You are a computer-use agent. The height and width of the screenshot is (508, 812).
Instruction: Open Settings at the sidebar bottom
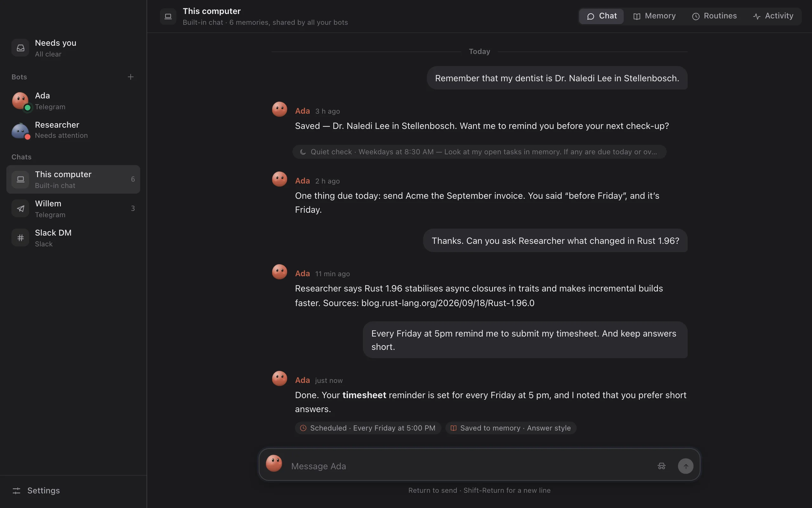[73, 491]
